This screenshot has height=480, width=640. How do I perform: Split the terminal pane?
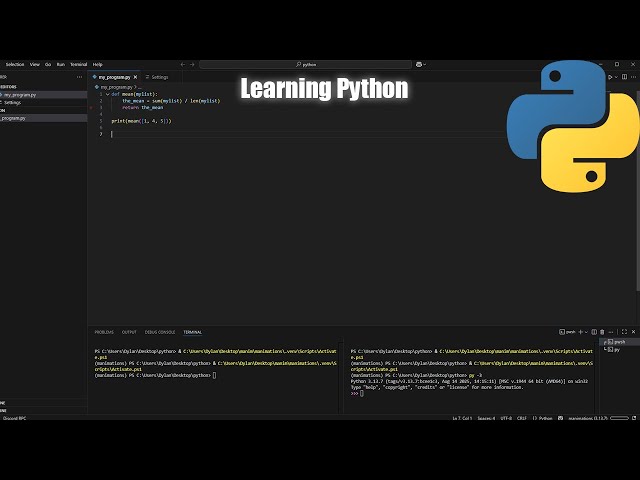coord(594,332)
